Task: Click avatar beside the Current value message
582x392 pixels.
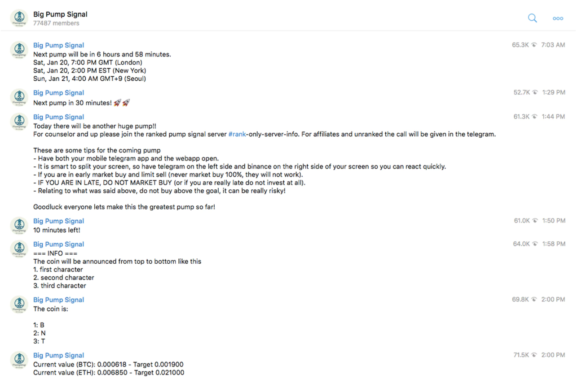Action: pos(19,360)
